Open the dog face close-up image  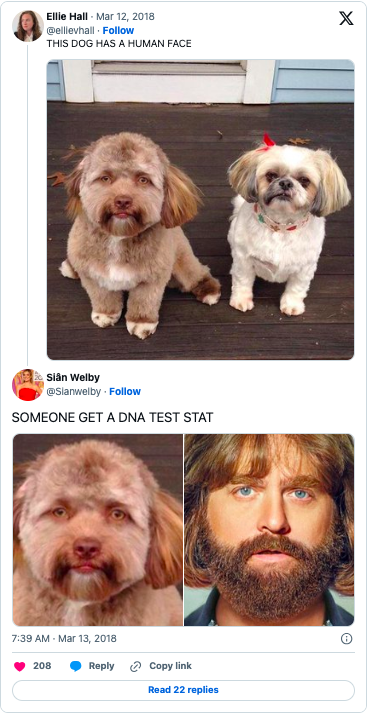[x=98, y=530]
